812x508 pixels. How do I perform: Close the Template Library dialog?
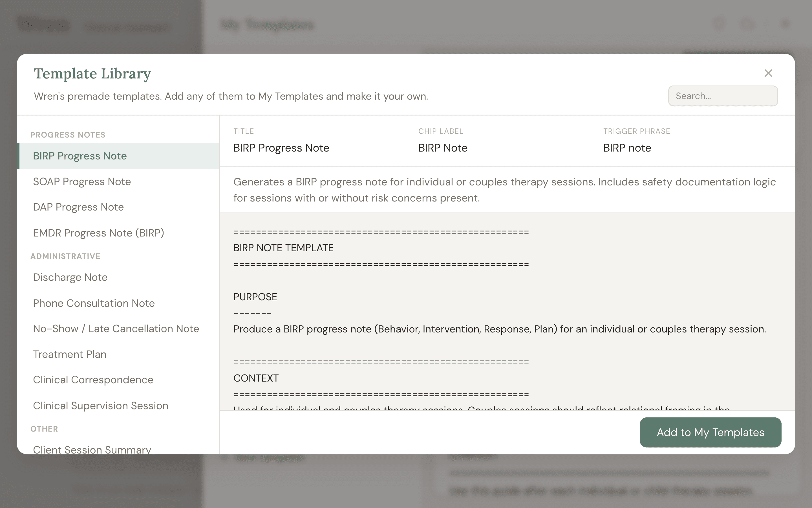click(x=768, y=73)
